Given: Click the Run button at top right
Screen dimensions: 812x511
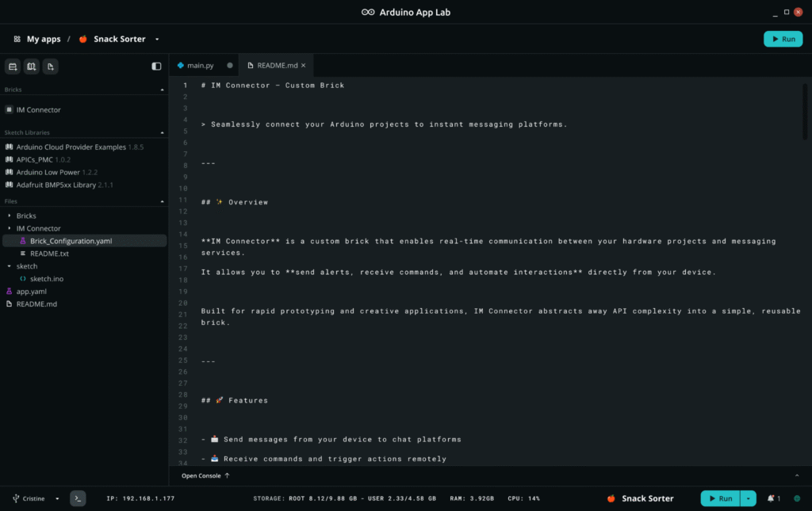Looking at the screenshot, I should coord(783,39).
